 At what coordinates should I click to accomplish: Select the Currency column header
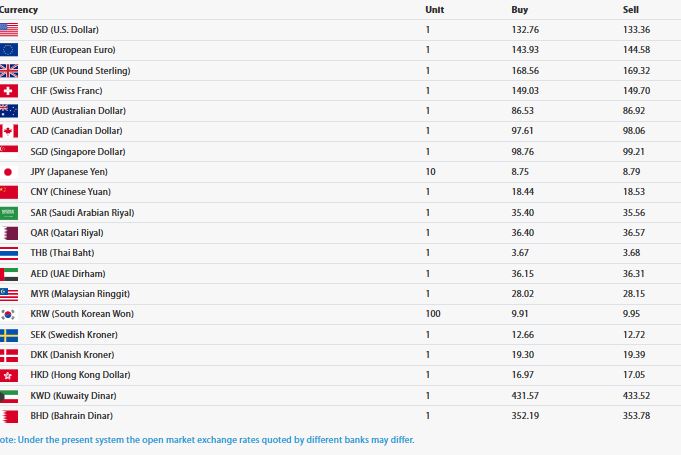click(x=19, y=10)
